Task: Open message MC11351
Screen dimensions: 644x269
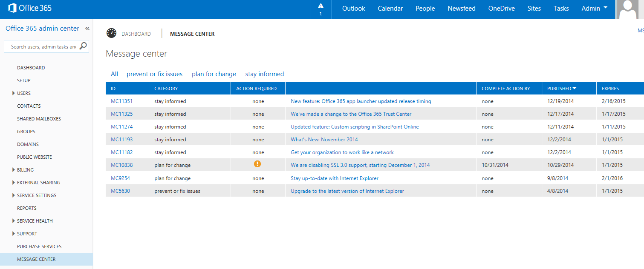Action: coord(121,101)
